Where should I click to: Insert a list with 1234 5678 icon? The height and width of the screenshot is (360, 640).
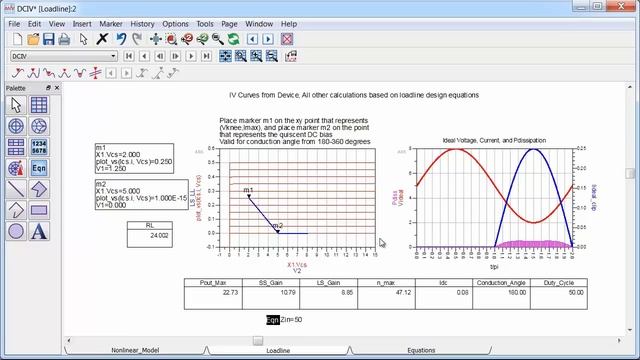click(x=39, y=147)
